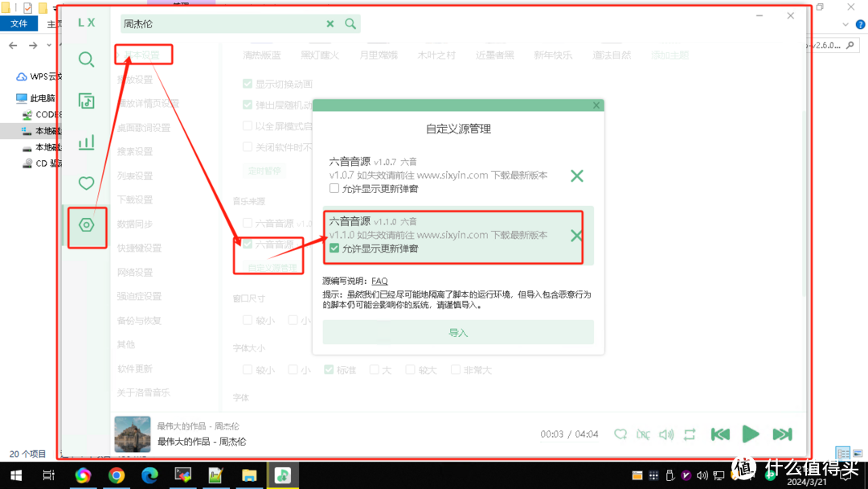Close the 自定义源管理 dialog
868x489 pixels.
tap(596, 105)
